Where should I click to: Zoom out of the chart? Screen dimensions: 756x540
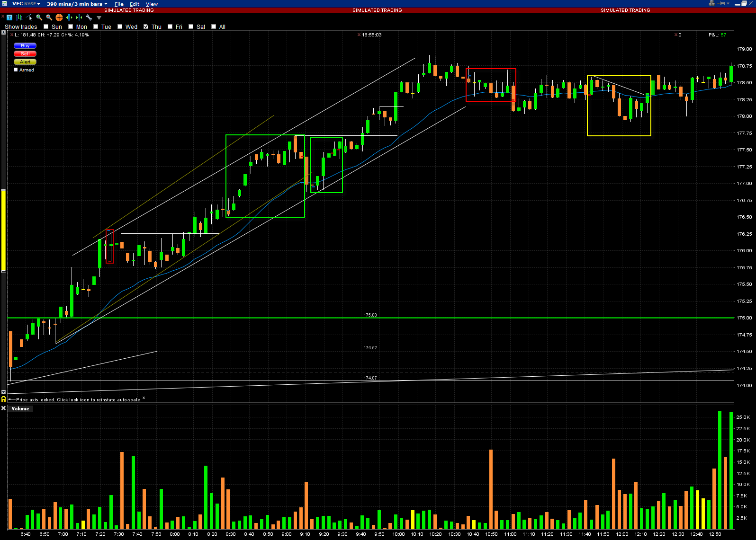pos(49,18)
